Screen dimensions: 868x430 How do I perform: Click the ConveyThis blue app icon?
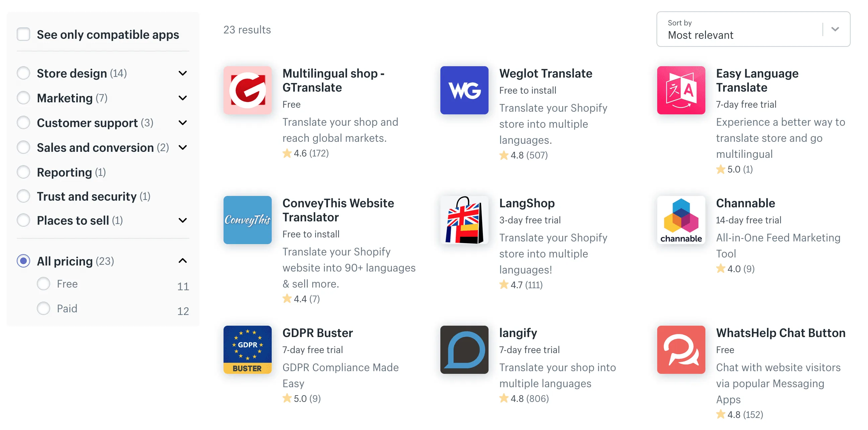point(247,220)
